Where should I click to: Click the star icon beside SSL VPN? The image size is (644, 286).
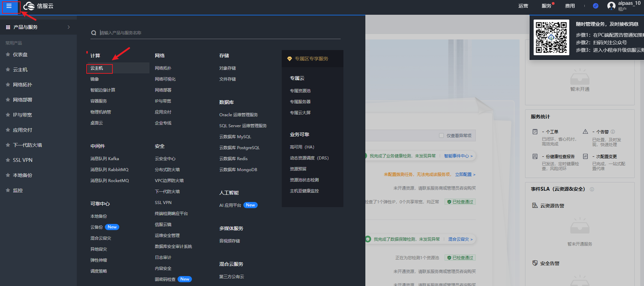pos(8,160)
